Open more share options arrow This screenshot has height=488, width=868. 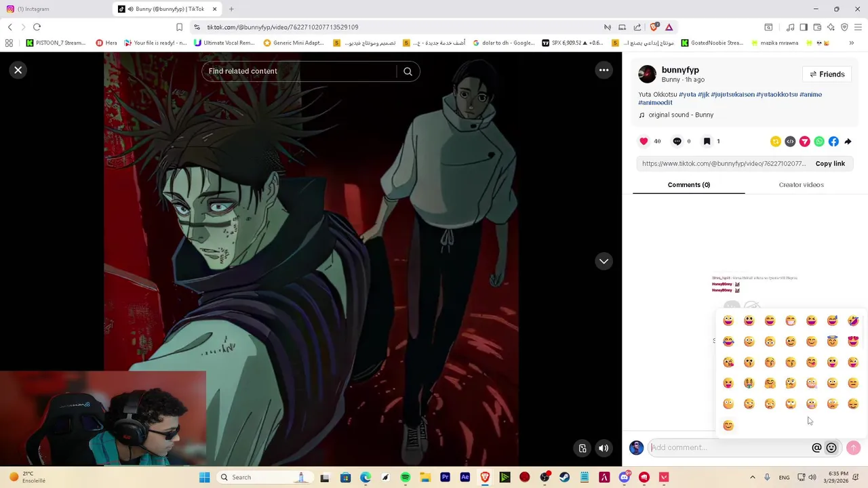click(x=848, y=142)
